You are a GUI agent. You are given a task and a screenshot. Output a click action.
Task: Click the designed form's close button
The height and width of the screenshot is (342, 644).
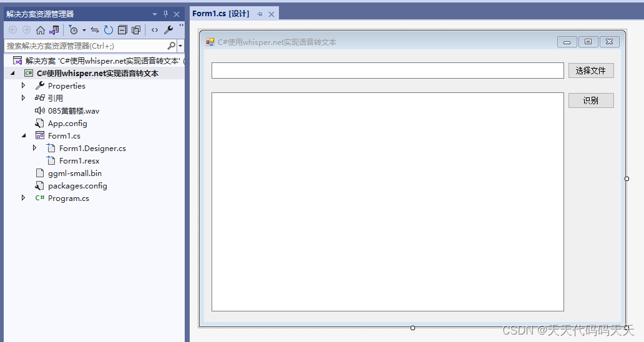click(610, 42)
